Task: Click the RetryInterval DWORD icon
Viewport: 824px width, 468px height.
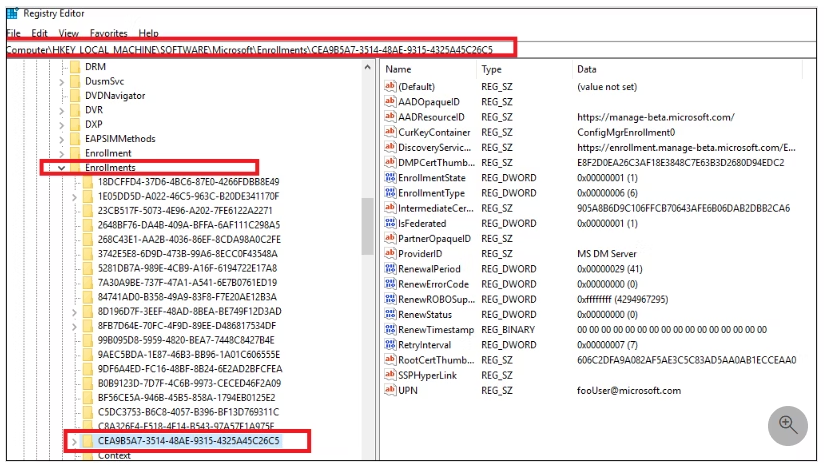Action: click(390, 345)
